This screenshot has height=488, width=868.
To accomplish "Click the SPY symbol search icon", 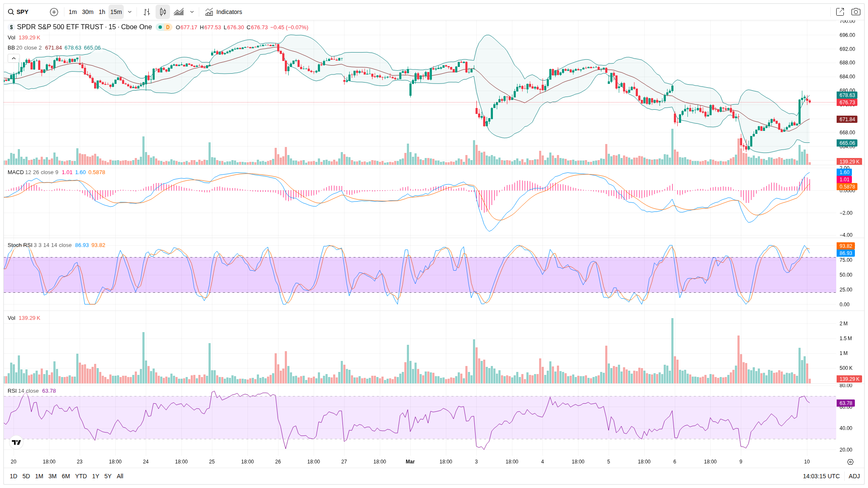I will click(11, 12).
